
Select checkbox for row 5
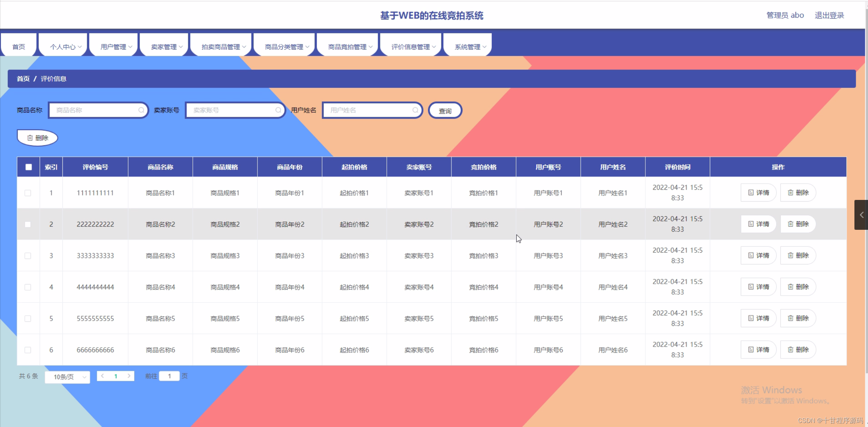pos(28,318)
